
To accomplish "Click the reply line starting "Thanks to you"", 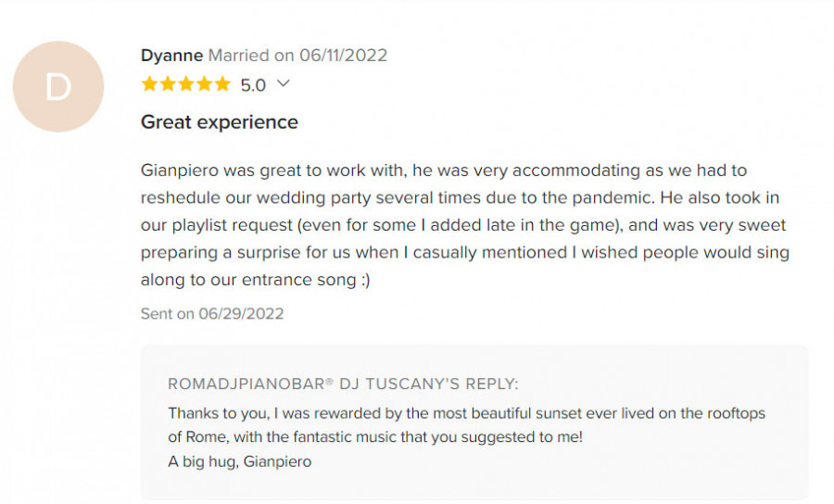I will point(466,413).
